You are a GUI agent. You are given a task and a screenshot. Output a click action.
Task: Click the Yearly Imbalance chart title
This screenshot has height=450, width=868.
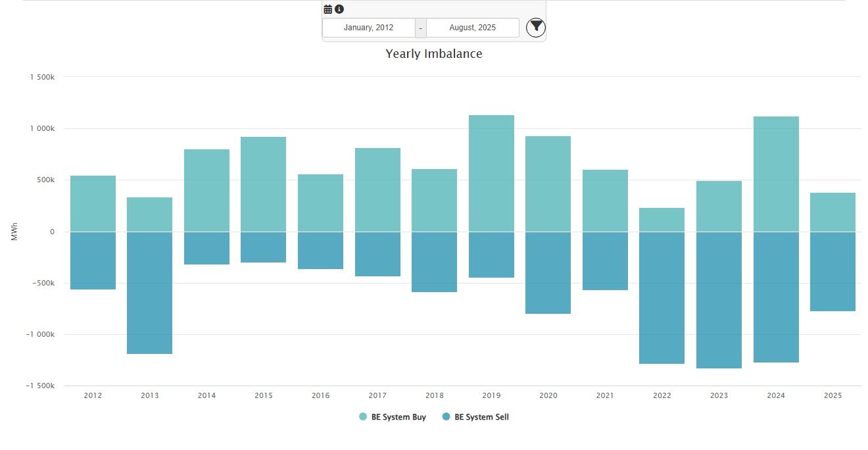tap(434, 54)
